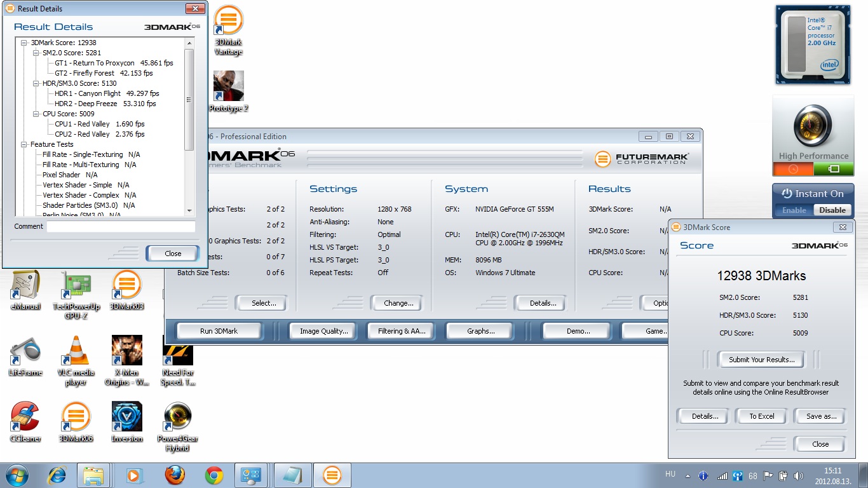Click Save as... in Score window
This screenshot has width=868, height=488.
pyautogui.click(x=821, y=416)
